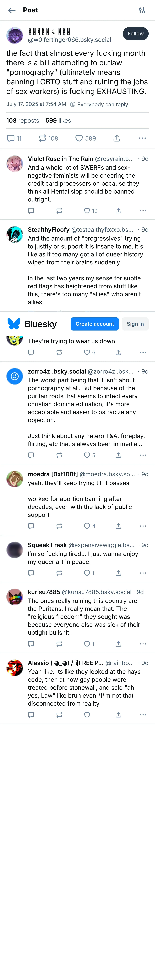Click Create account button
This screenshot has height=980, width=155.
coord(95,324)
